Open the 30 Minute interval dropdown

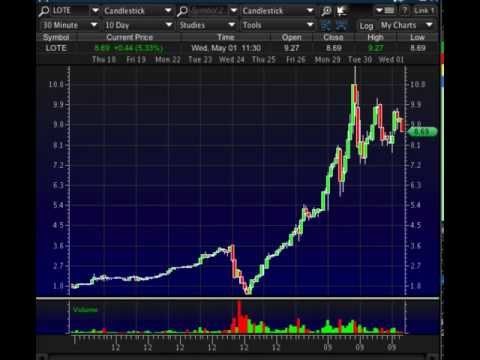94,25
